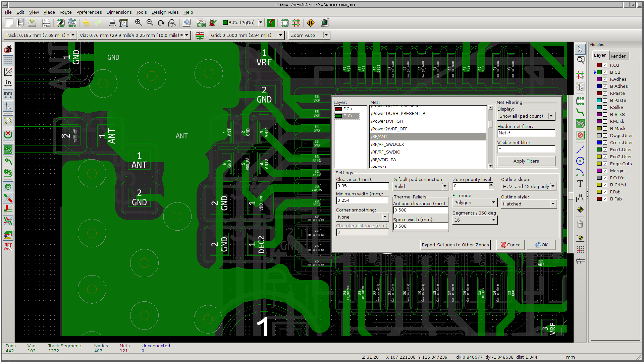Screen dimensions: 644x362
Task: Click the read netlist NET icon
Action: pyautogui.click(x=201, y=23)
